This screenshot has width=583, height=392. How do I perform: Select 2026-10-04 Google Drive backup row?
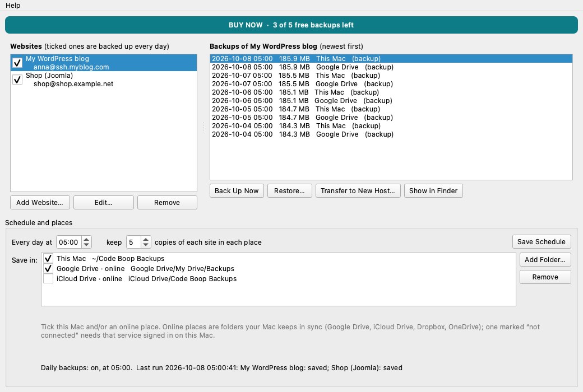pyautogui.click(x=391, y=134)
